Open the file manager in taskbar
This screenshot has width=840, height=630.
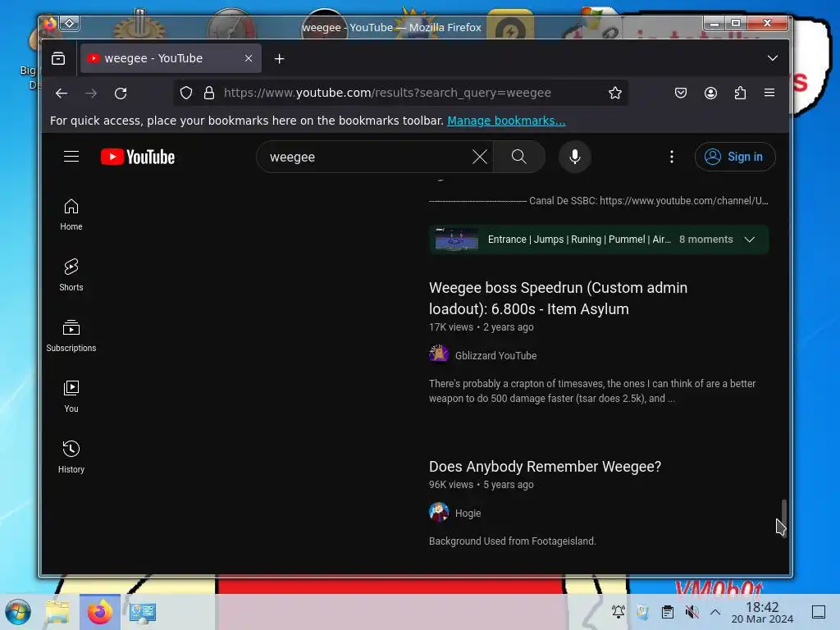[x=57, y=612]
